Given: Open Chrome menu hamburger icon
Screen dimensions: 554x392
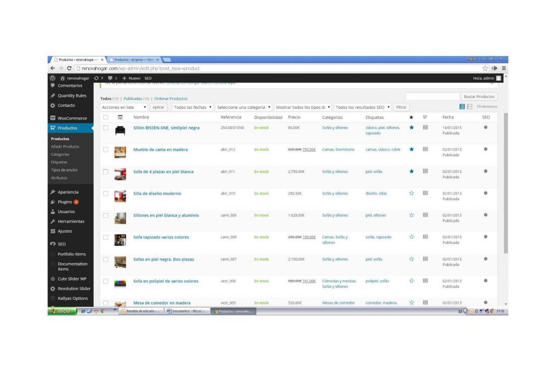Looking at the screenshot, I should click(x=504, y=68).
